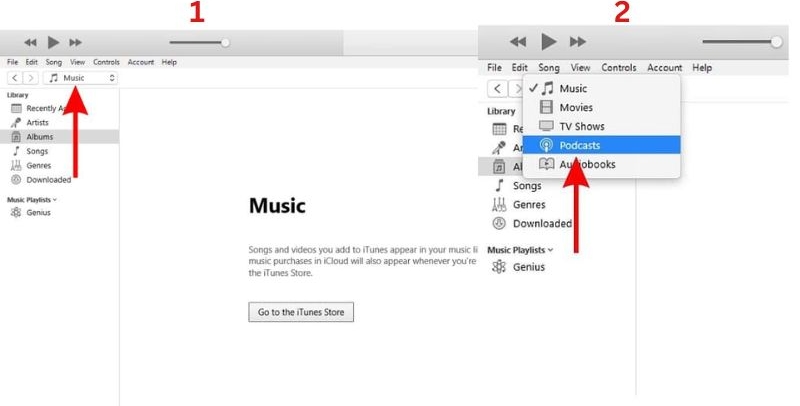Click the volume slider in the step 2 window
Image resolution: width=800 pixels, height=406 pixels.
tap(740, 41)
